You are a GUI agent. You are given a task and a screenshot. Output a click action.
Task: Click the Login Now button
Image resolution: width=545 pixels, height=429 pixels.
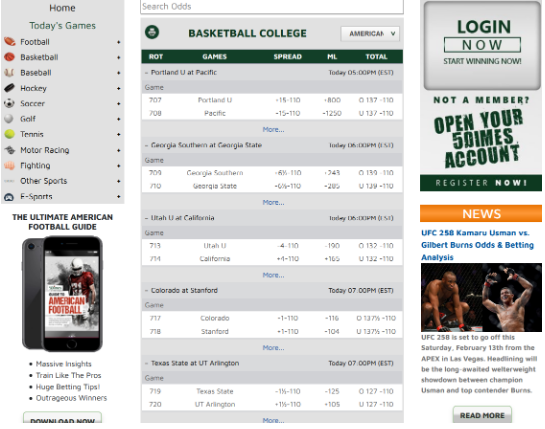pos(482,45)
